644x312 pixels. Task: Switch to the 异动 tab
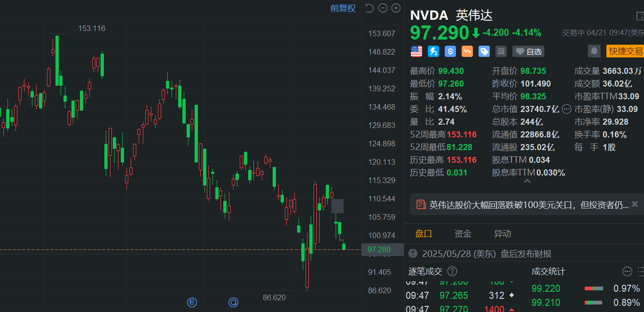point(502,233)
